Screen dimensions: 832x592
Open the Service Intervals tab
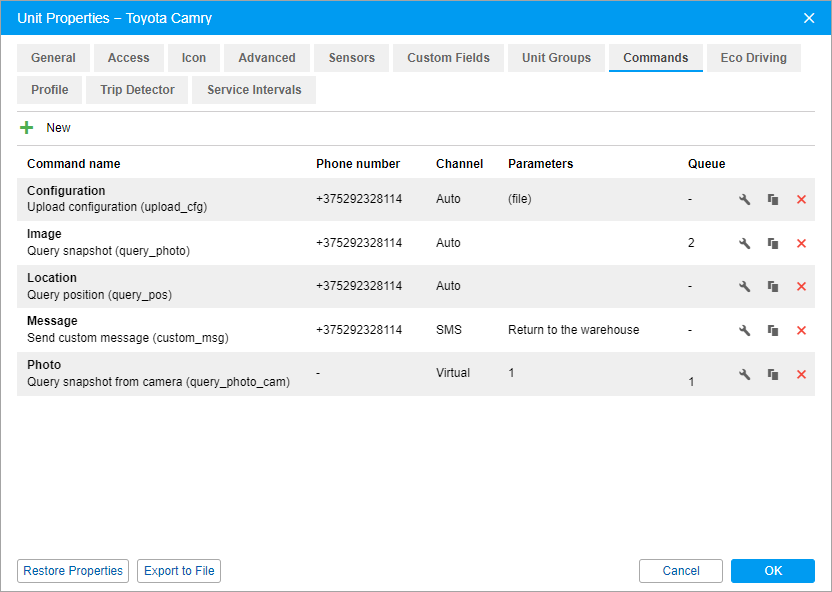click(x=254, y=90)
